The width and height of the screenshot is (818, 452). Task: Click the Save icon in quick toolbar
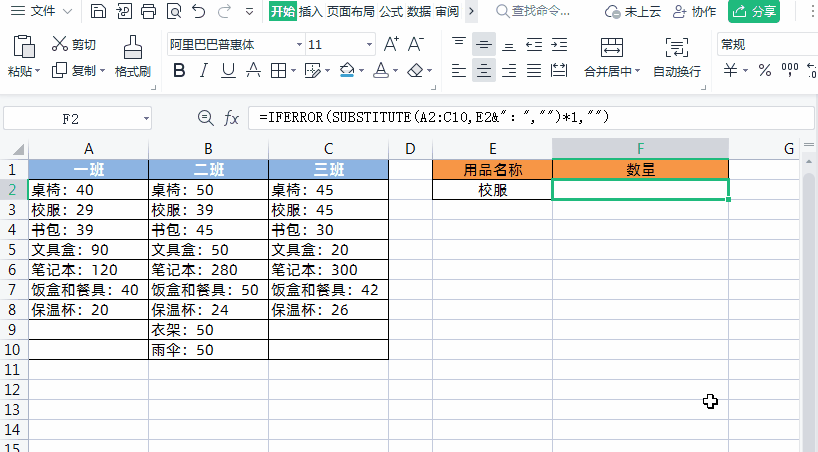click(x=98, y=11)
